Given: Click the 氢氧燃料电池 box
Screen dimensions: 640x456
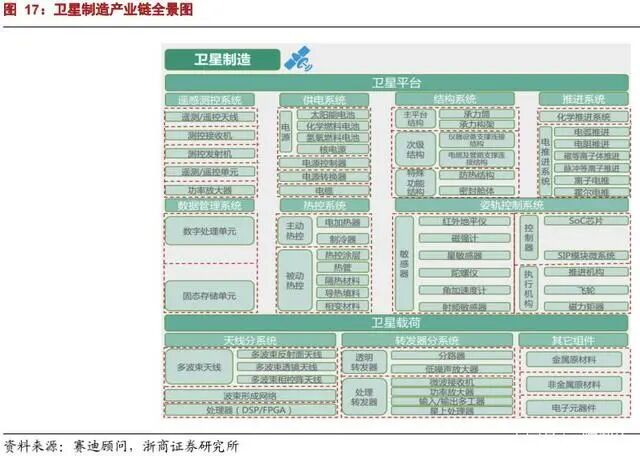Looking at the screenshot, I should click(x=333, y=138).
